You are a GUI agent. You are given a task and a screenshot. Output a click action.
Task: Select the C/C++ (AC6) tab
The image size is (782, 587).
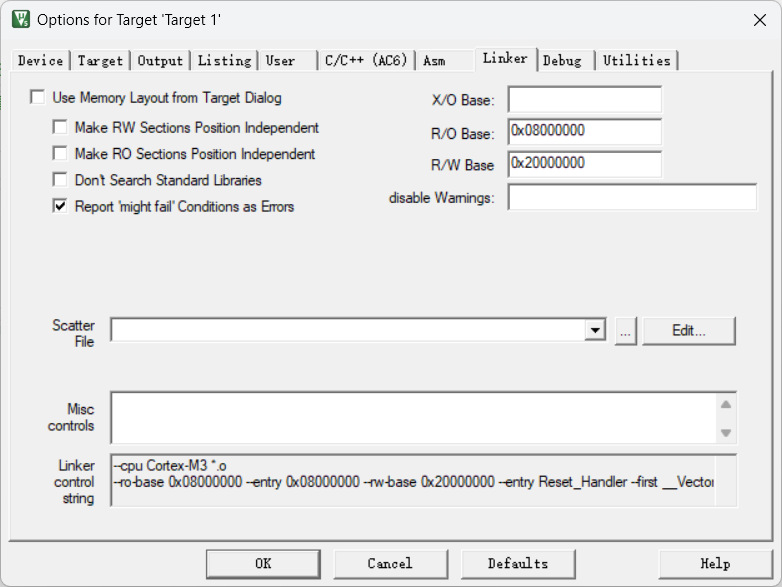coord(366,61)
